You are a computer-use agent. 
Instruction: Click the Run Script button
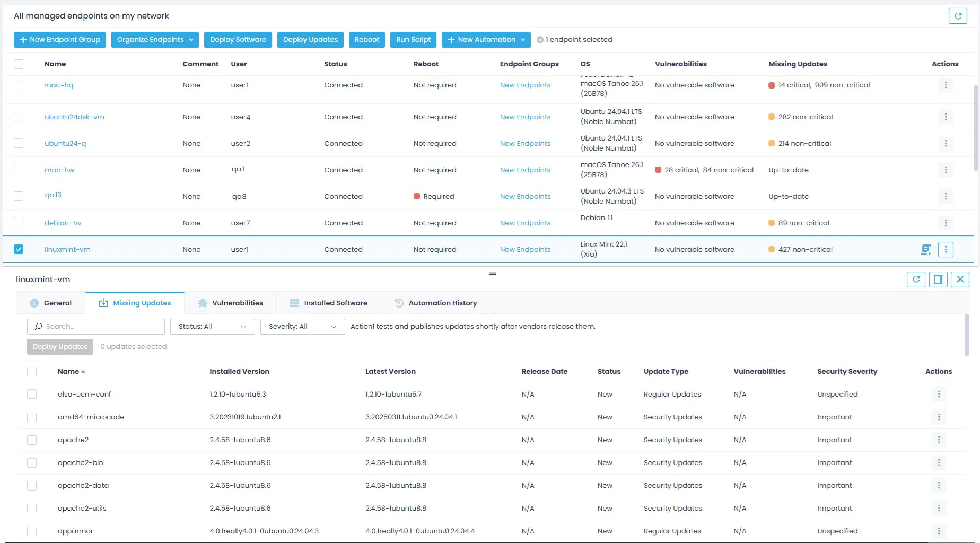pyautogui.click(x=413, y=40)
